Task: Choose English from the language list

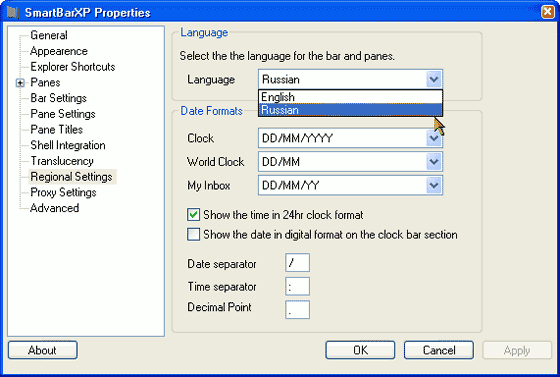Action: pyautogui.click(x=350, y=97)
